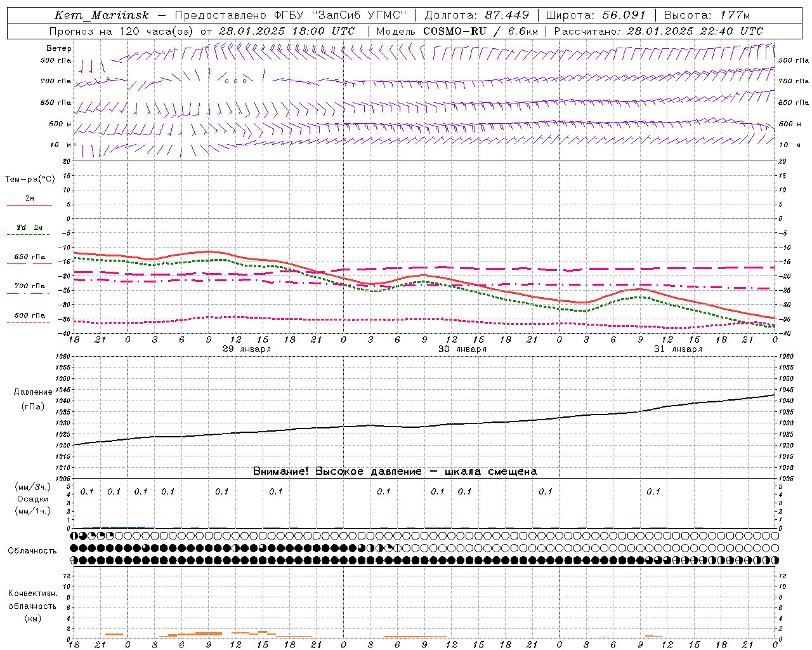Click the 2м temperature legend entry
812x650 pixels.
click(x=30, y=198)
